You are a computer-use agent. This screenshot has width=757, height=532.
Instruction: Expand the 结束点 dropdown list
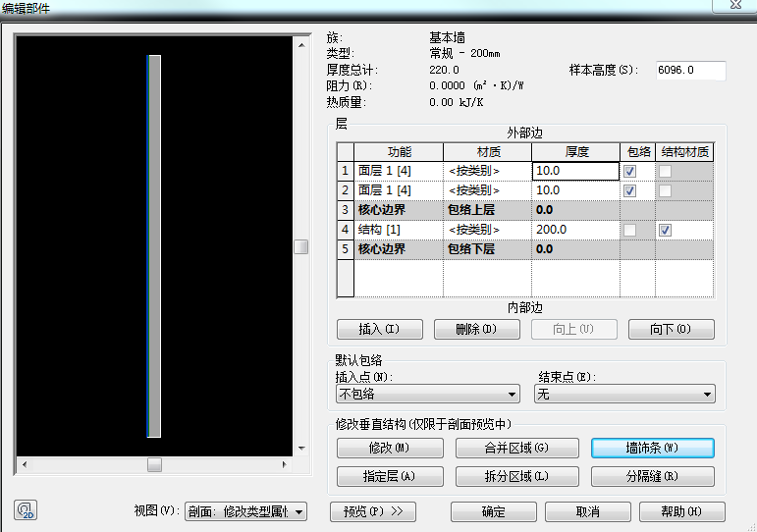624,394
